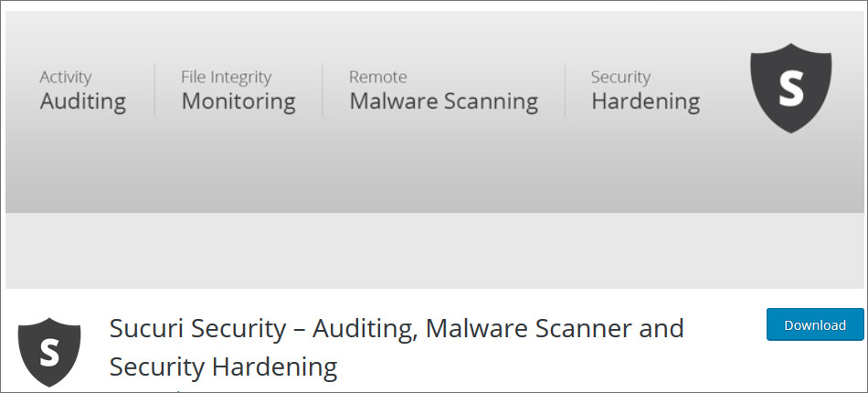
Task: Click the 'File Integrity' label in banner
Action: click(x=225, y=77)
